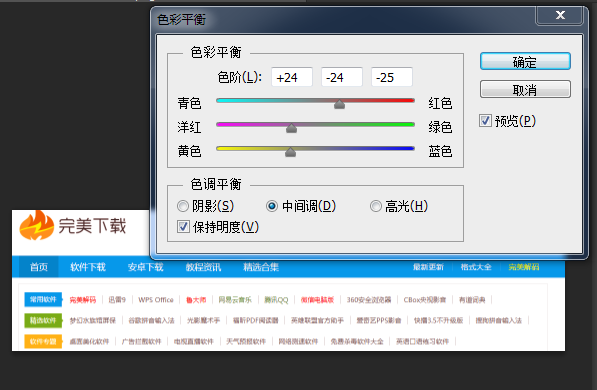Select the 阴影(S) radio button
The image size is (597, 390).
pyautogui.click(x=183, y=206)
